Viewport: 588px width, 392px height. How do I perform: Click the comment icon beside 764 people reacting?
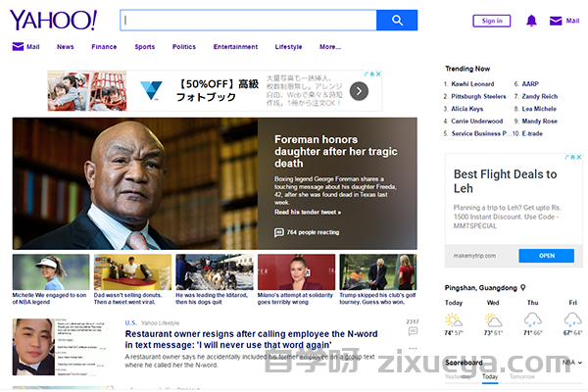coord(278,232)
